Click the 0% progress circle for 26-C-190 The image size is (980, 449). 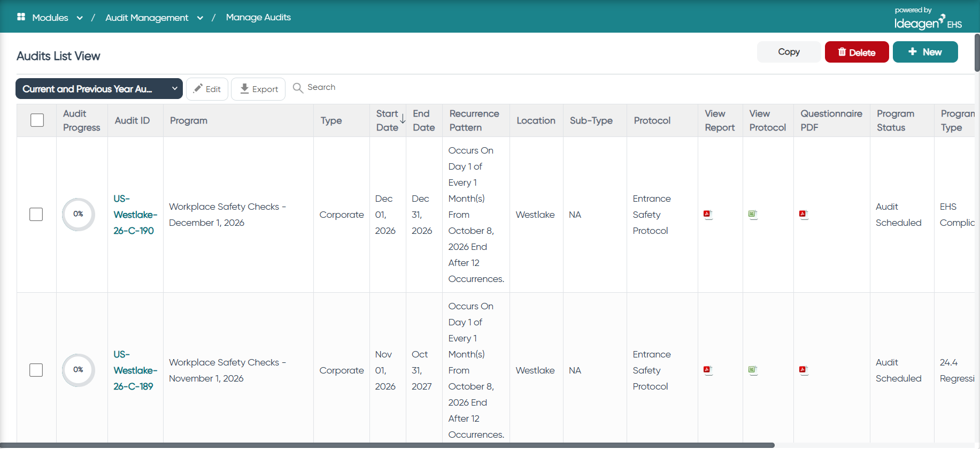click(x=79, y=215)
